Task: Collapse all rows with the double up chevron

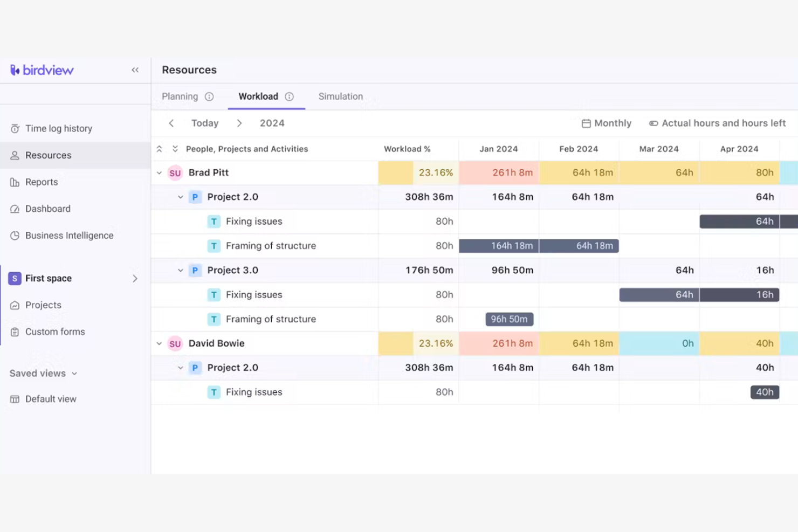Action: coord(159,149)
